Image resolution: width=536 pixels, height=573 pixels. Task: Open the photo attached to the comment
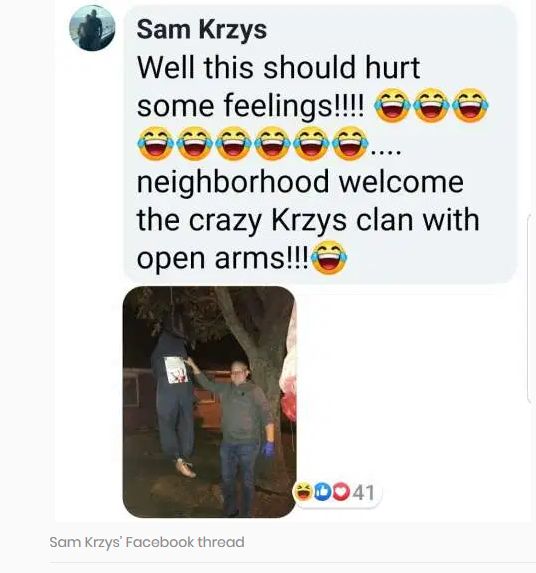pos(209,402)
